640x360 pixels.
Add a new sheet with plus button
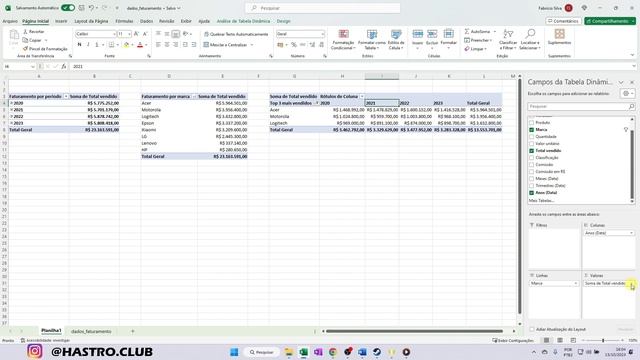(132, 331)
